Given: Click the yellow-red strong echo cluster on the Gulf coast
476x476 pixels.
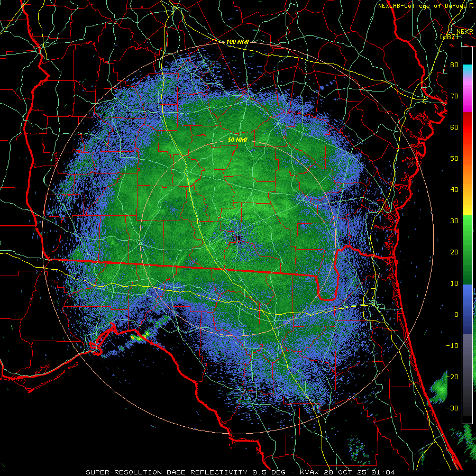Looking at the screenshot, I should (140, 337).
